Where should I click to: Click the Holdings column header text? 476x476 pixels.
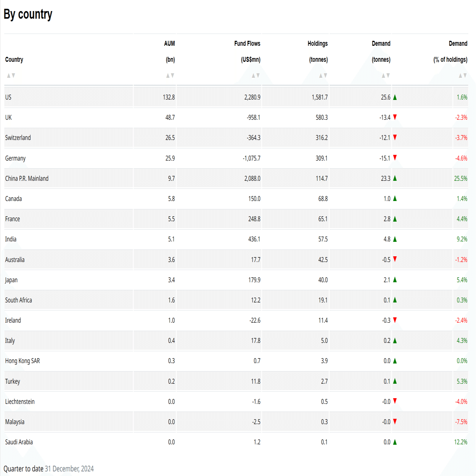(x=317, y=43)
